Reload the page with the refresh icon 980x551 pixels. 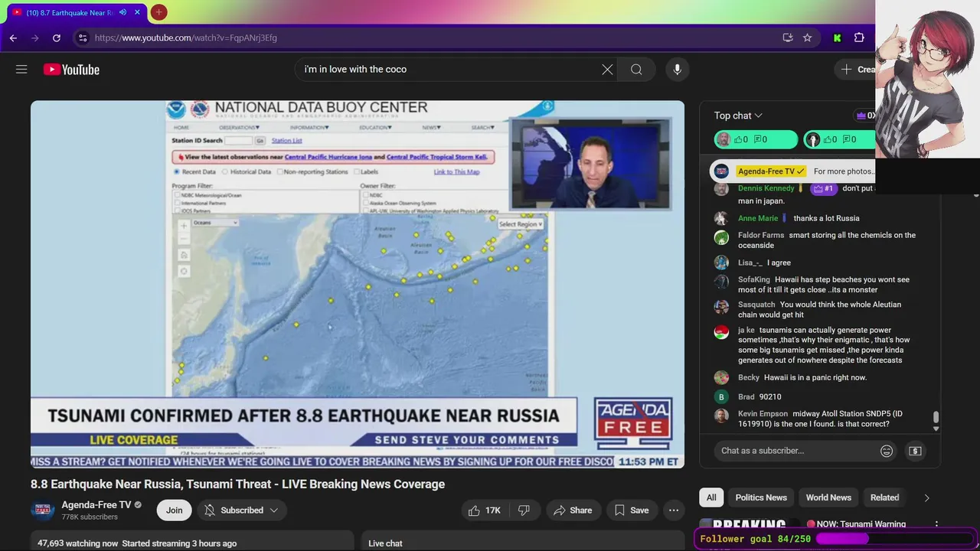[x=57, y=37]
